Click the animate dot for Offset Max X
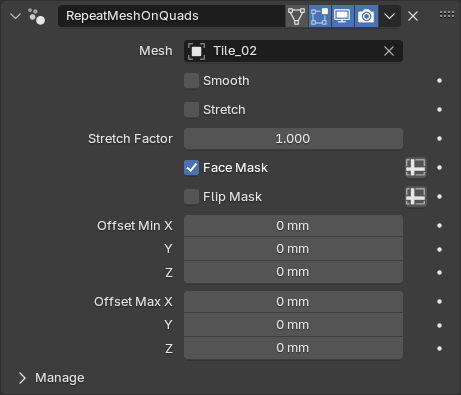This screenshot has width=461, height=395. point(439,302)
